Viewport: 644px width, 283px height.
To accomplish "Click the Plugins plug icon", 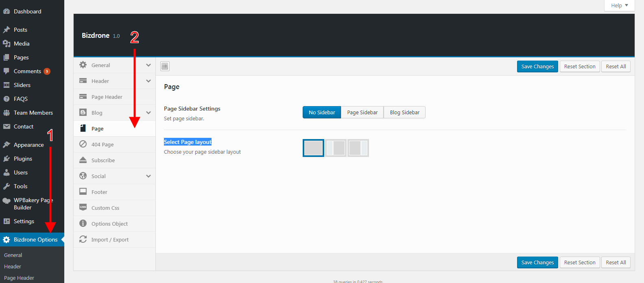I will tap(7, 159).
